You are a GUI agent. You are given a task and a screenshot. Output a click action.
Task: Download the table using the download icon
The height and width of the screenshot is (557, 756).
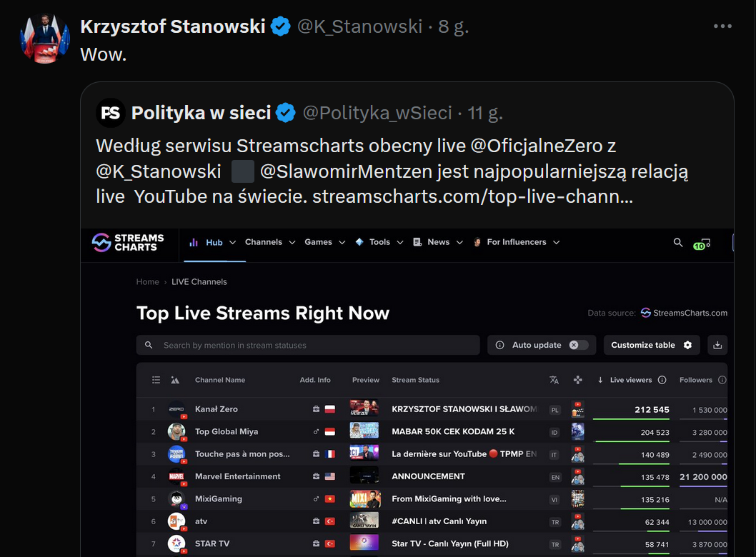point(717,345)
